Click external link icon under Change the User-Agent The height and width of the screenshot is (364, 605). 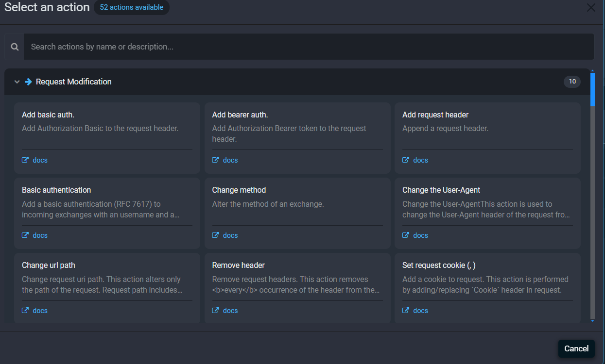coord(406,235)
